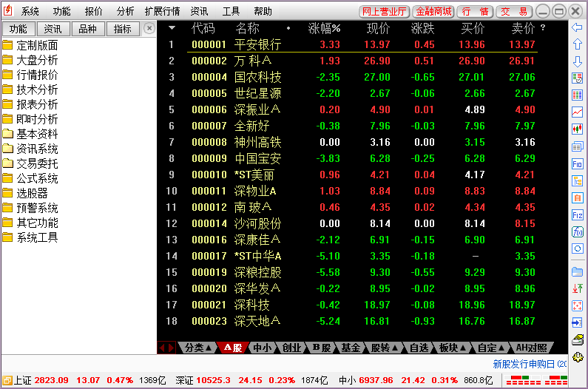Click the 金融商城 button

coord(433,12)
